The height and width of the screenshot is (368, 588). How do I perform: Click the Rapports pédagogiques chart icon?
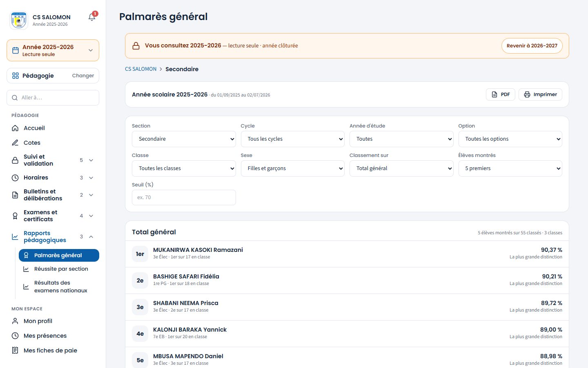click(15, 237)
